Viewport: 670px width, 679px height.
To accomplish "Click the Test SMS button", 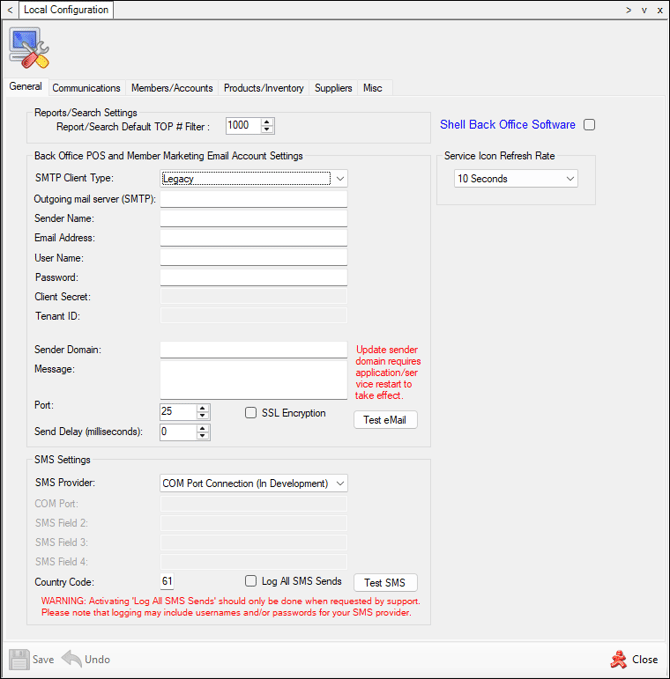I will [x=385, y=582].
